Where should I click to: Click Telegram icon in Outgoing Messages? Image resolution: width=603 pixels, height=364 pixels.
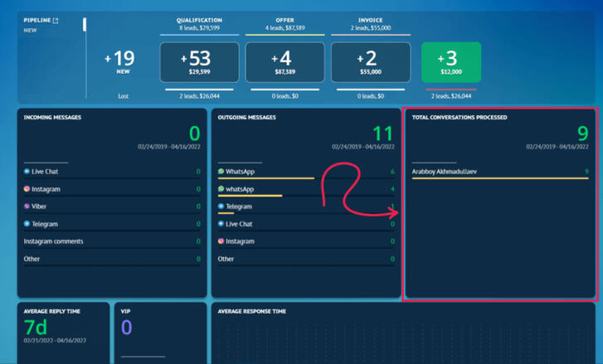[221, 206]
